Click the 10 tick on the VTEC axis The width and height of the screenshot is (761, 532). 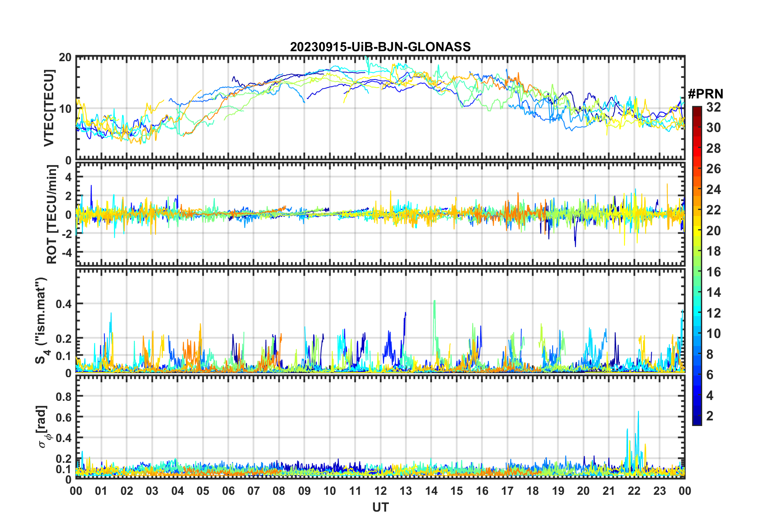(x=65, y=109)
